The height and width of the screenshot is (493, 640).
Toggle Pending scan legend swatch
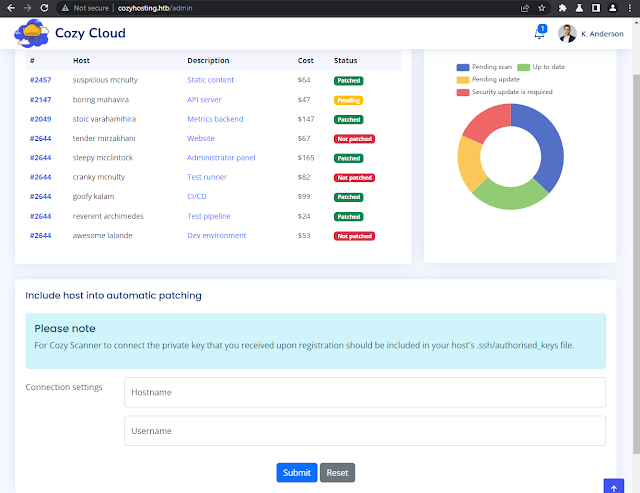point(463,67)
